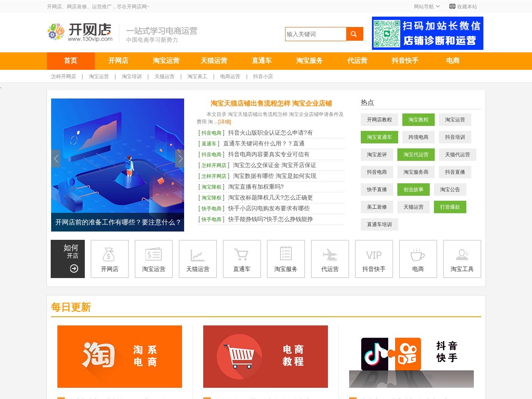Select the 淘宝服务 navigation tab

pyautogui.click(x=310, y=61)
